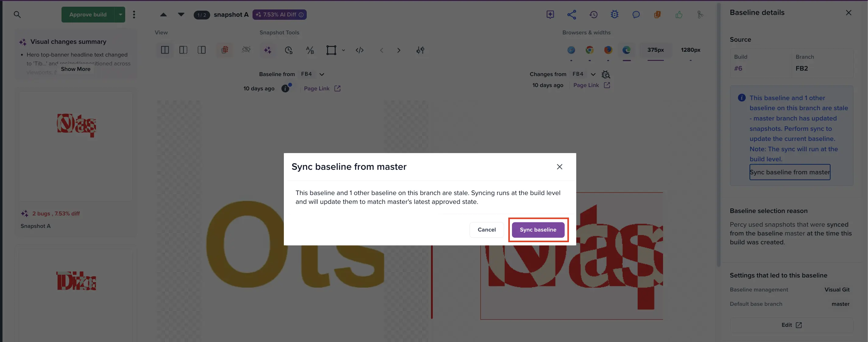Toggle the hidden-eye ignore regions icon
This screenshot has height=342, width=868.
click(246, 50)
